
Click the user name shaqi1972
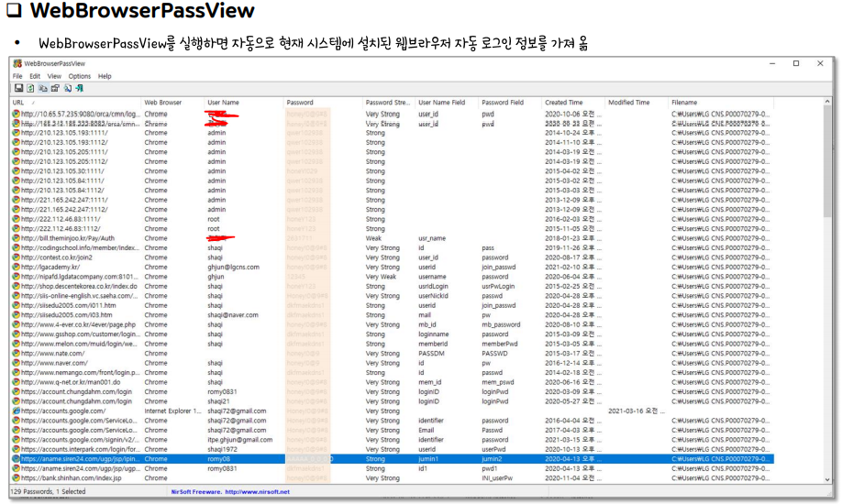[222, 449]
